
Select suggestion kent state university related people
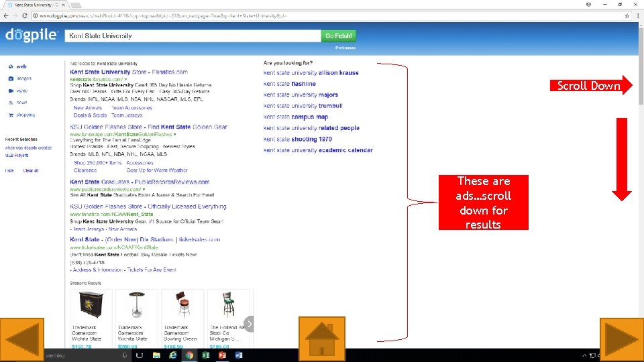click(311, 128)
